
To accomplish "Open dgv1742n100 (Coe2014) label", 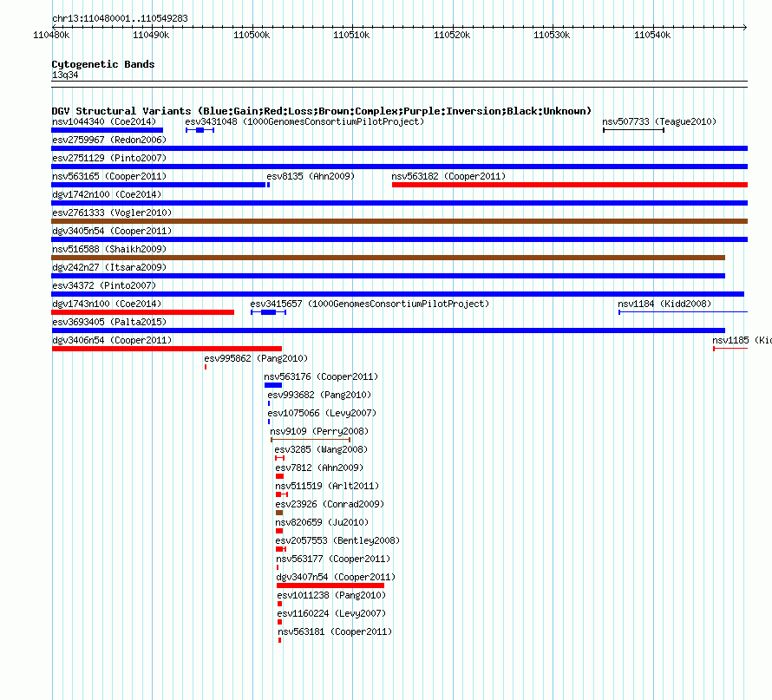I will (107, 194).
